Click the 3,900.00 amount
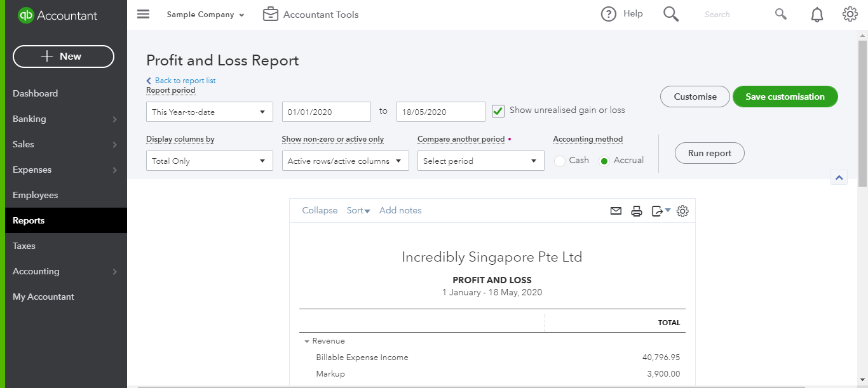 click(x=663, y=374)
